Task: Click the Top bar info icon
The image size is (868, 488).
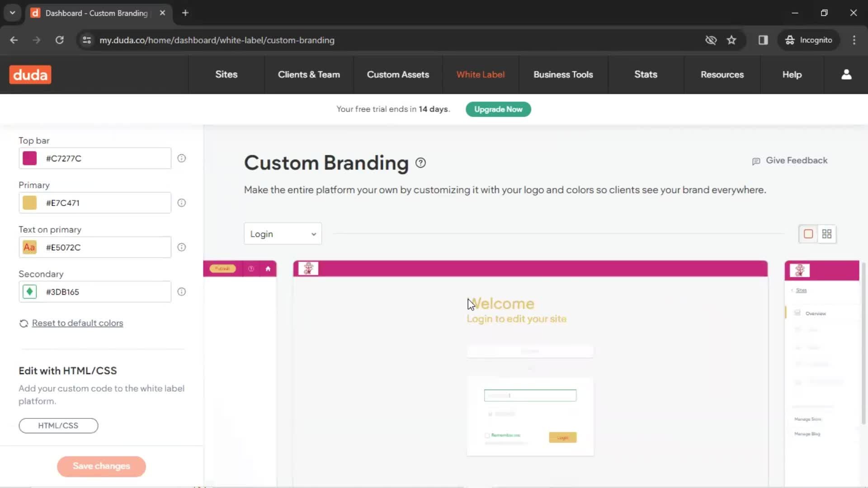Action: (181, 158)
